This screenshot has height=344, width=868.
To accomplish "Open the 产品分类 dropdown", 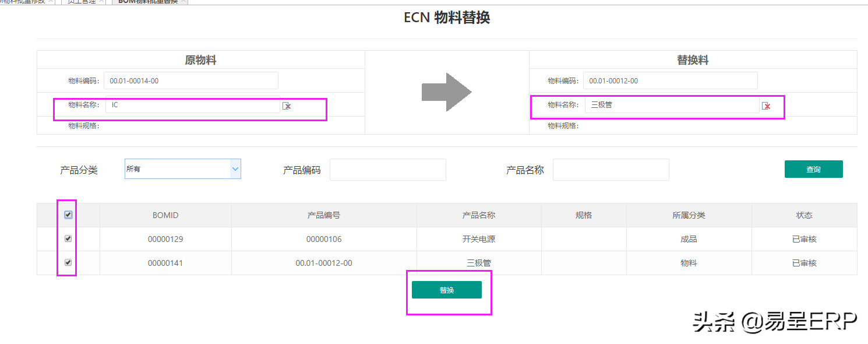I will click(182, 169).
